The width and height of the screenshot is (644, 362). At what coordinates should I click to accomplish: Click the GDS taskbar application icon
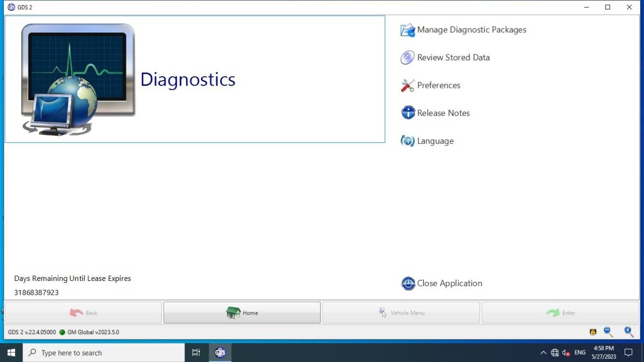220,352
